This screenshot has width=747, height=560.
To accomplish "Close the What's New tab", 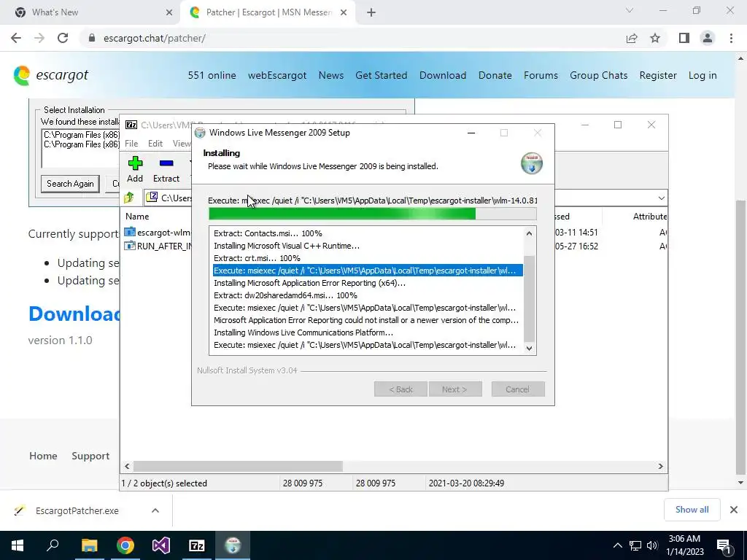I will [169, 12].
